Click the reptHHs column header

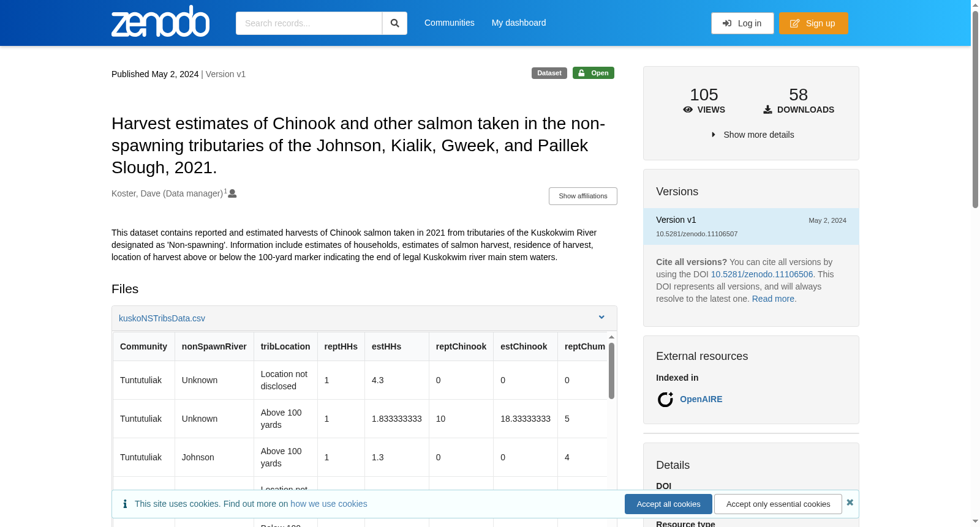point(341,346)
